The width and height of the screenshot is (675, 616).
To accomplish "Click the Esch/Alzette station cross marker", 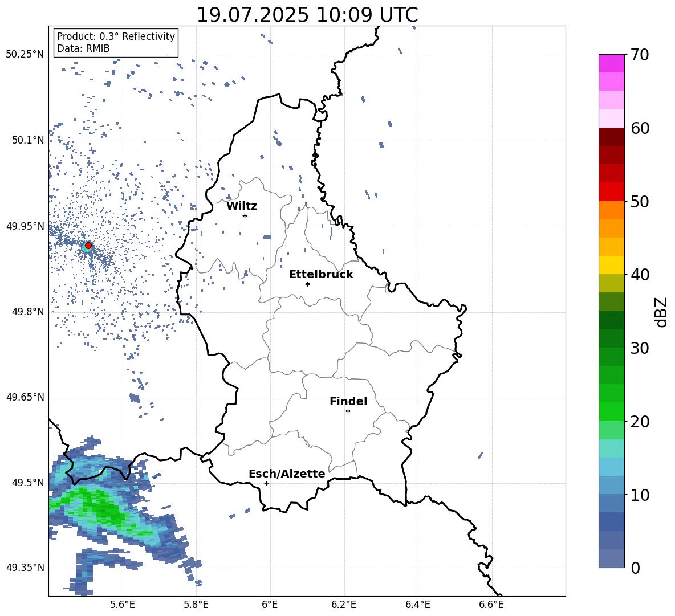I will coord(266,483).
